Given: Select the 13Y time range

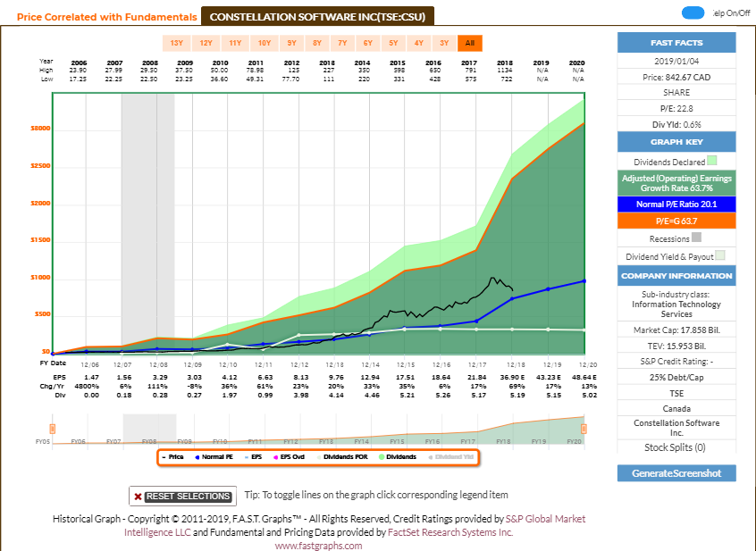Looking at the screenshot, I should pos(176,43).
